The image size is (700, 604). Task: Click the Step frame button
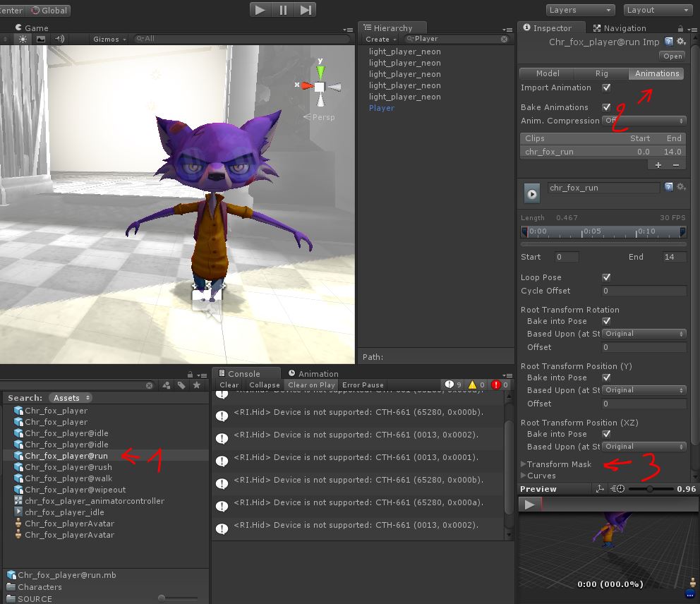tap(306, 10)
